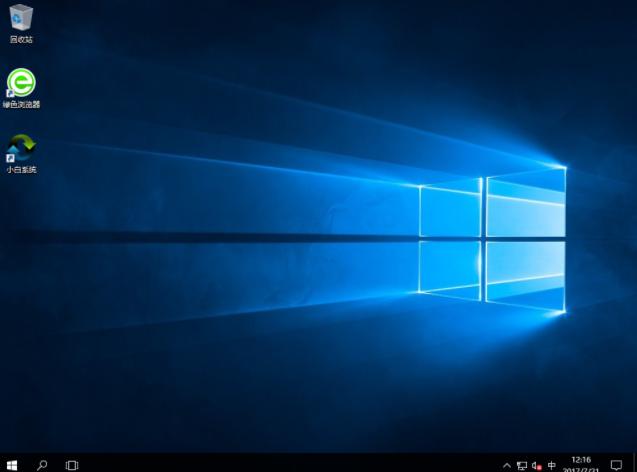The image size is (637, 472).
Task: Open the Windows Start menu
Action: pyautogui.click(x=12, y=465)
